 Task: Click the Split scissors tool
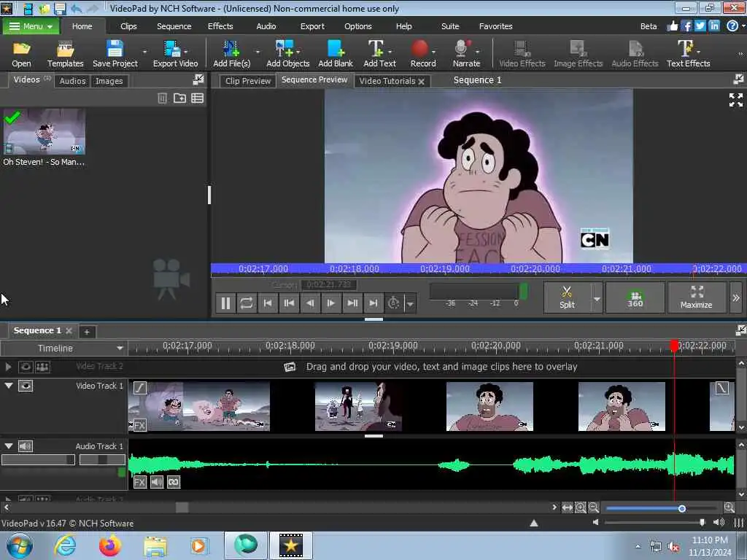click(x=567, y=297)
